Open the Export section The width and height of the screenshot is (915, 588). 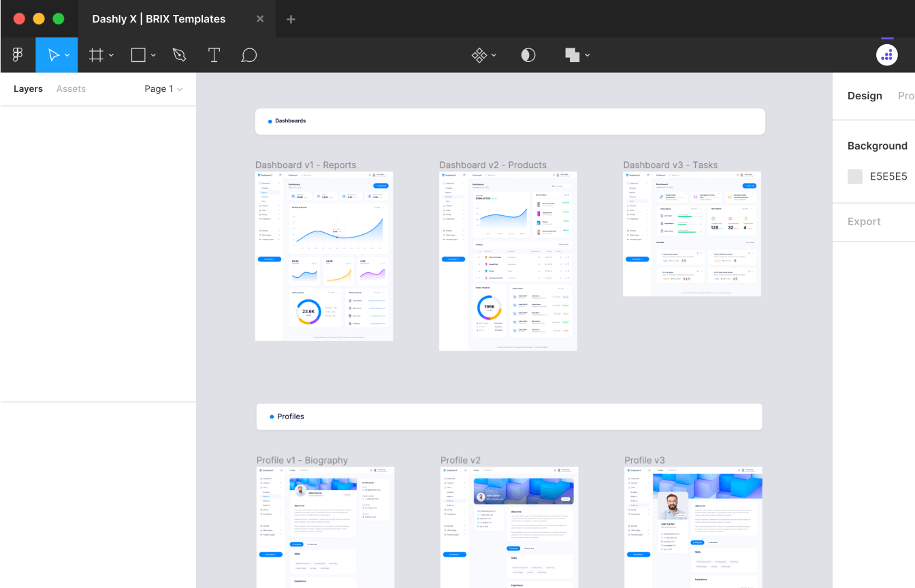coord(864,221)
